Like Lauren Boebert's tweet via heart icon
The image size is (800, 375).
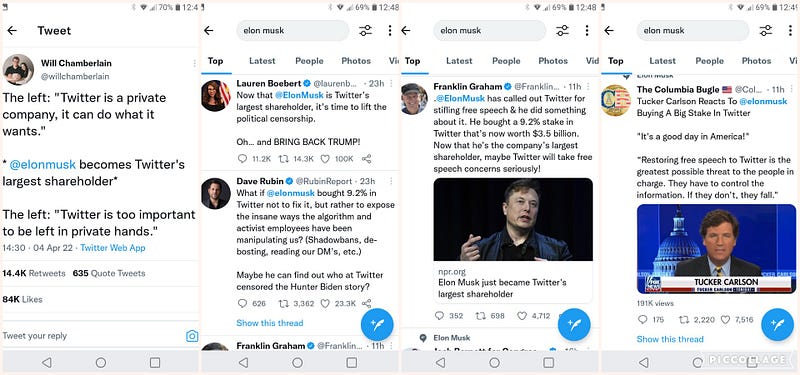click(x=325, y=159)
